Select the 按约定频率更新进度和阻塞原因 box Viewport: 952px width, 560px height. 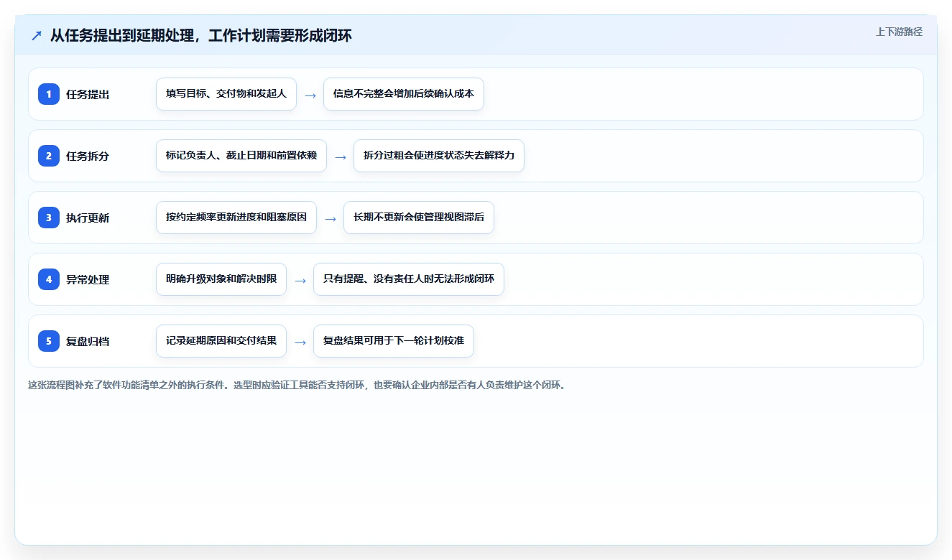point(236,218)
